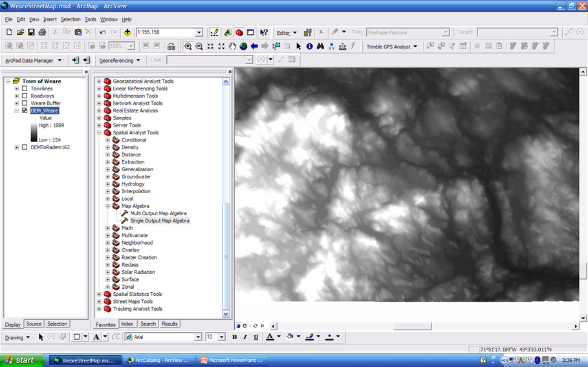This screenshot has width=588, height=367.
Task: Turn on the Weare Buffer layer
Action: point(25,103)
